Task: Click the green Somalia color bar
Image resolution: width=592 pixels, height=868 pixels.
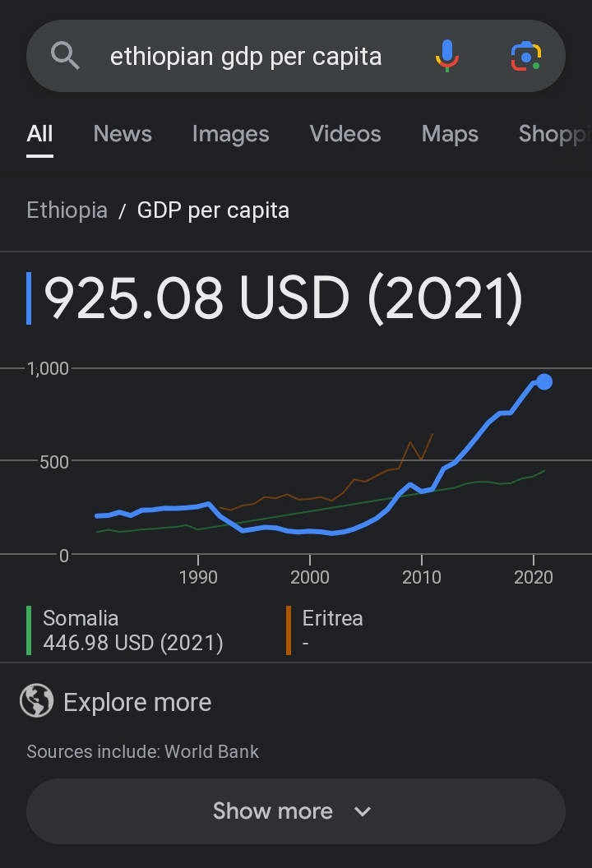Action: pyautogui.click(x=29, y=630)
